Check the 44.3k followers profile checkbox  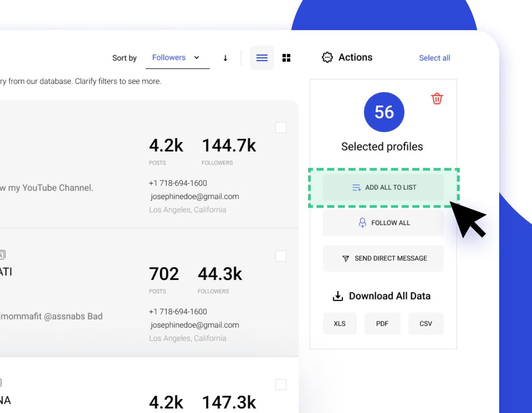click(x=281, y=256)
